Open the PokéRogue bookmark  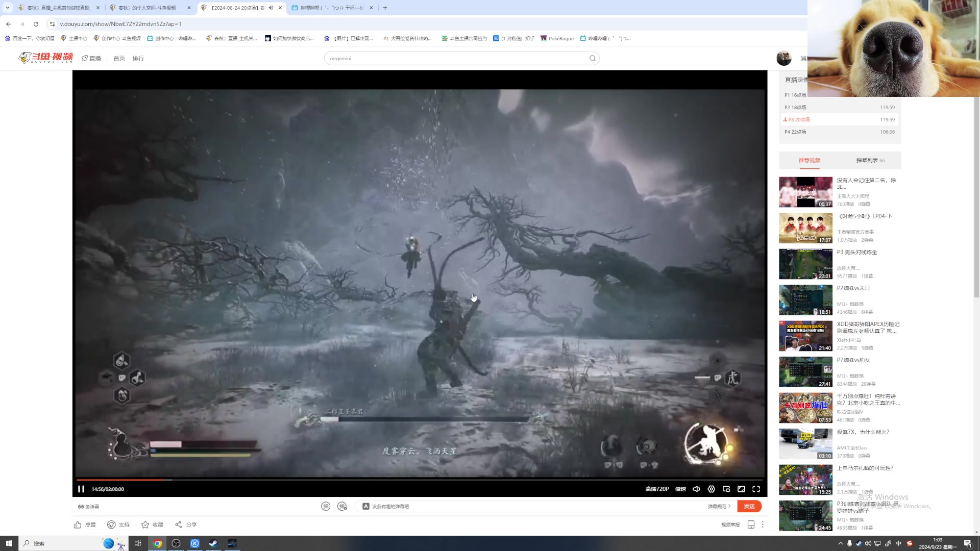point(557,38)
